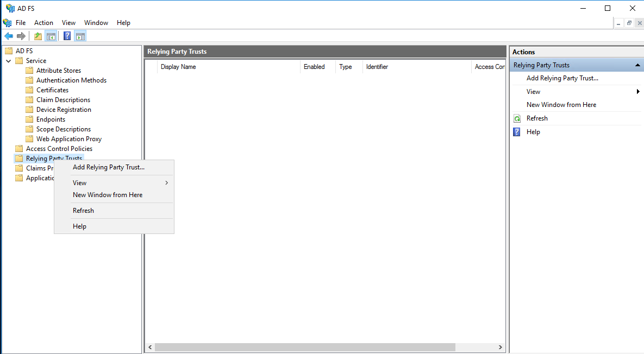Open the Window menu

coord(96,23)
